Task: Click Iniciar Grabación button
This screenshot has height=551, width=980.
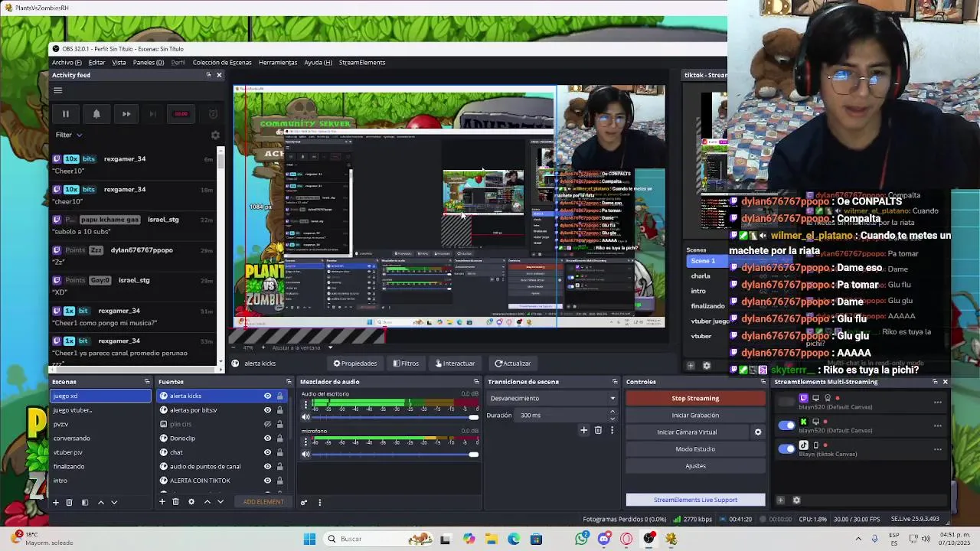Action: tap(695, 416)
